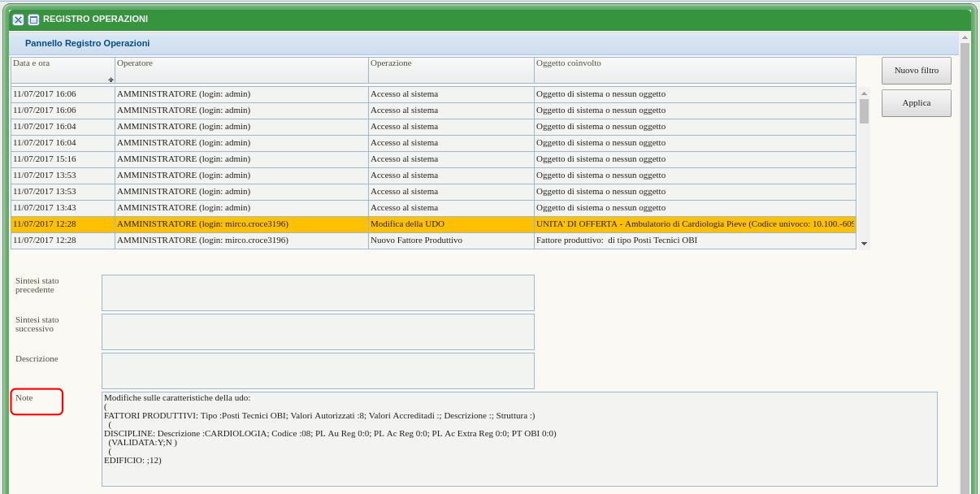Click the table scrollbar up arrow
The image size is (980, 494).
pos(864,93)
